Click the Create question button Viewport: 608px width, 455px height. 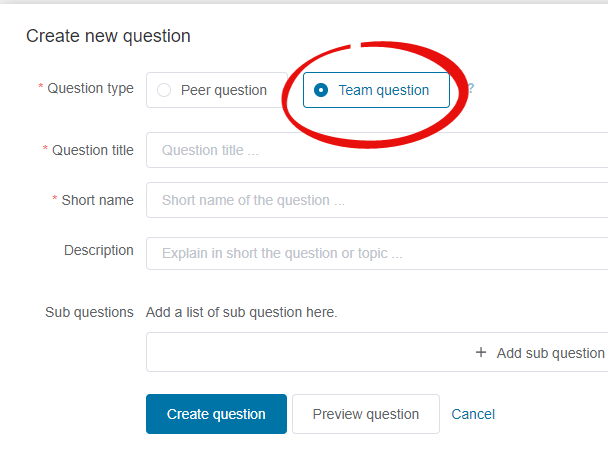tap(216, 414)
